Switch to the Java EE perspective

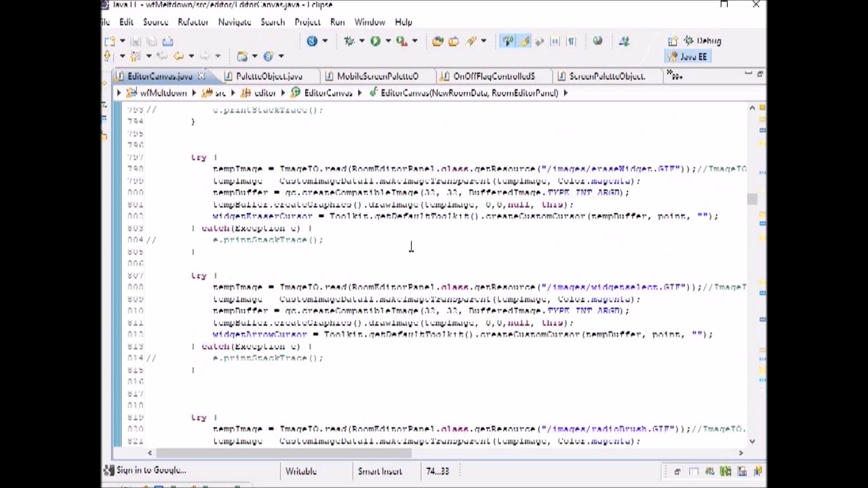[x=687, y=57]
